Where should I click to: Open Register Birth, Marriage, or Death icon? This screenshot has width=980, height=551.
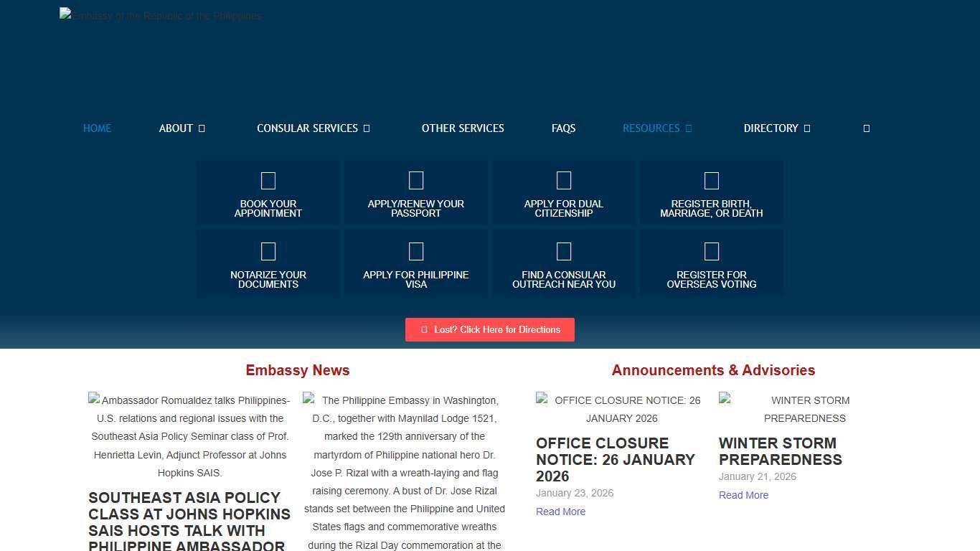pyautogui.click(x=712, y=181)
